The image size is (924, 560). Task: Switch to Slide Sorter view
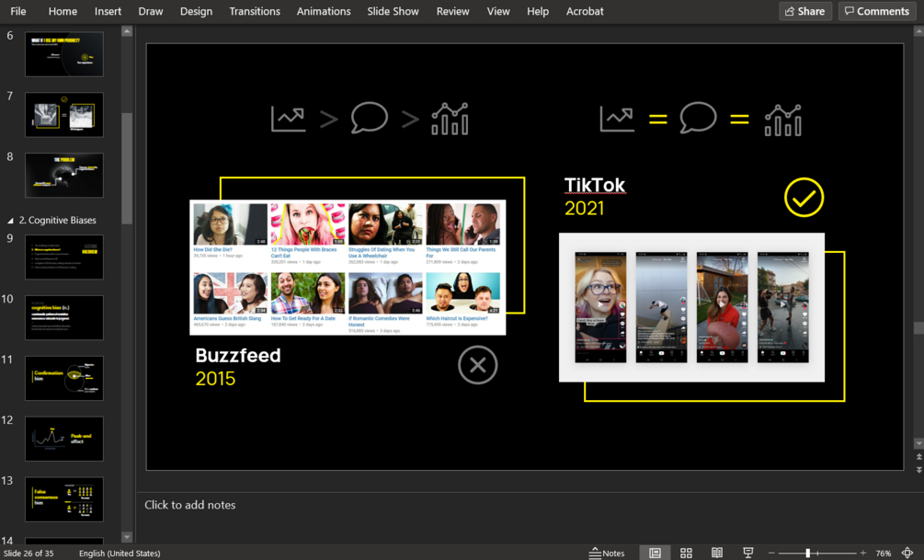(x=686, y=553)
